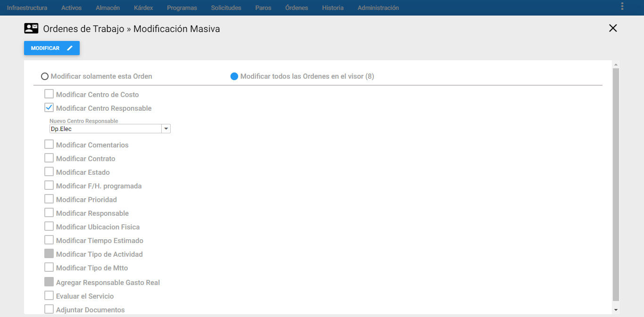Viewport: 644px width, 317px height.
Task: Click the MODIFICAR button
Action: click(52, 48)
